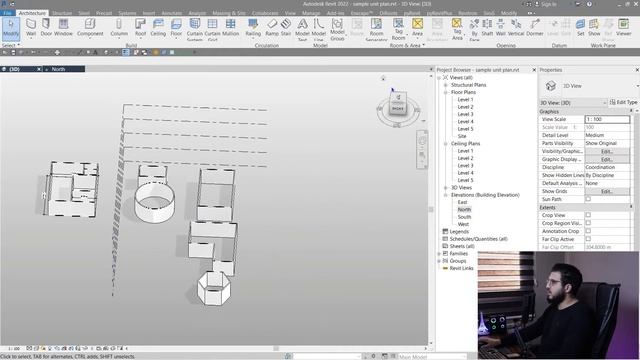Select the Site floor plan
The width and height of the screenshot is (640, 360).
462,136
